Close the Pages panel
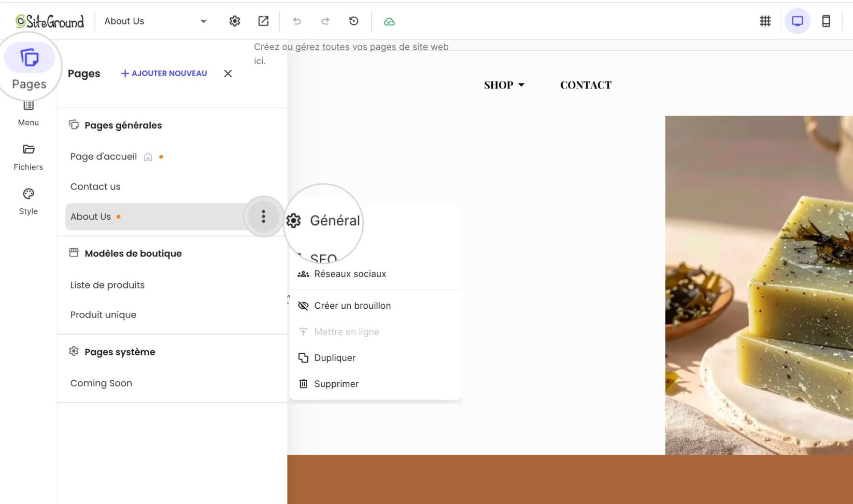The width and height of the screenshot is (853, 504). point(228,74)
